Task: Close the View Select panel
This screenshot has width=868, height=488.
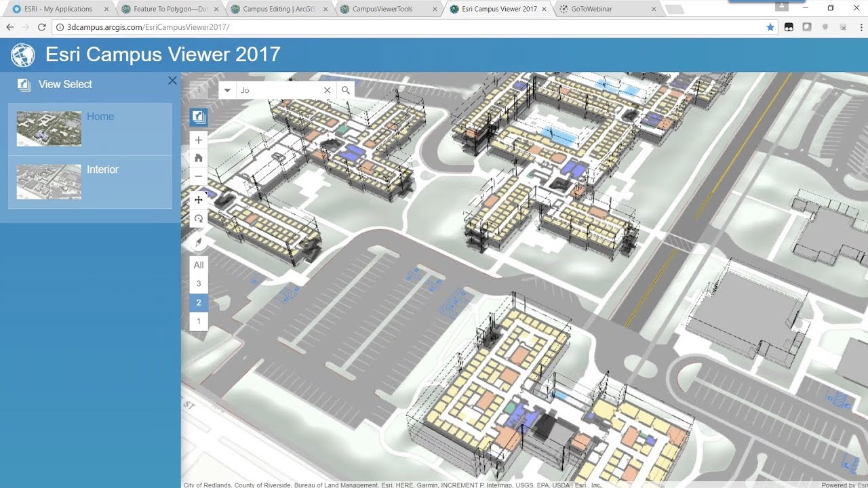Action: coord(172,81)
